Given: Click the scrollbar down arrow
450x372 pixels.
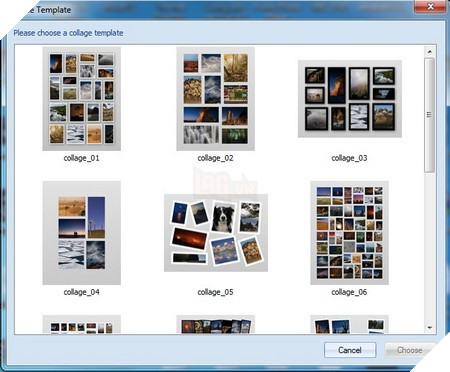Looking at the screenshot, I should coord(430,328).
